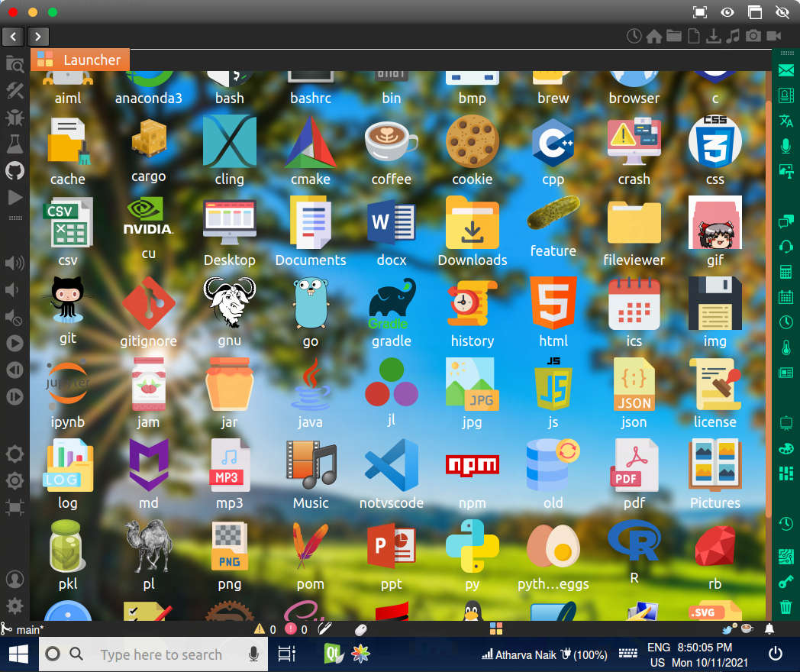Open the npm launcher icon
This screenshot has width=800, height=672.
[472, 465]
